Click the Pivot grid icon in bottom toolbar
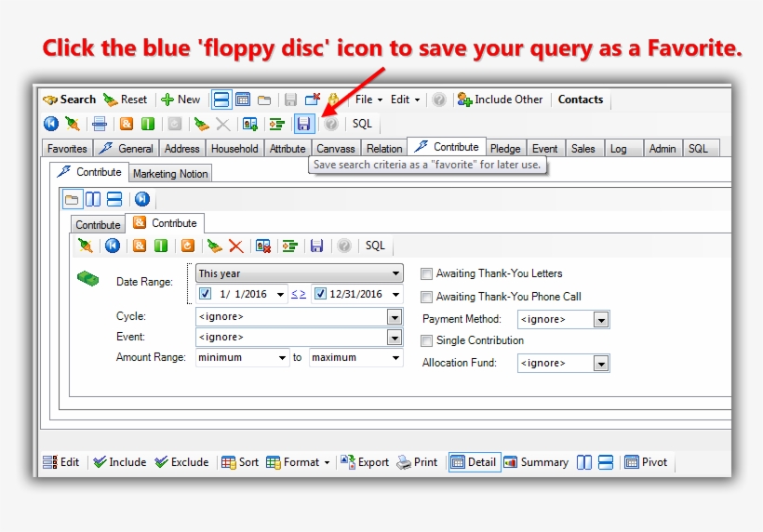 coord(631,462)
